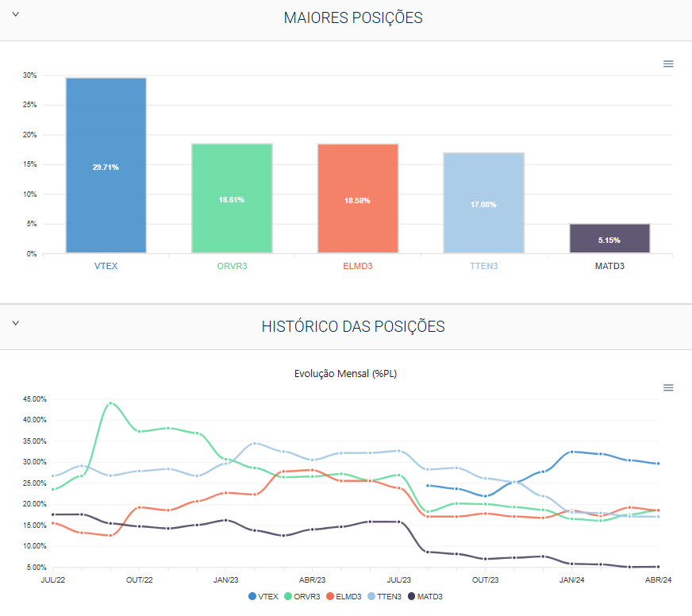692x616 pixels.
Task: Toggle MATD3 series in legend
Action: 425,597
